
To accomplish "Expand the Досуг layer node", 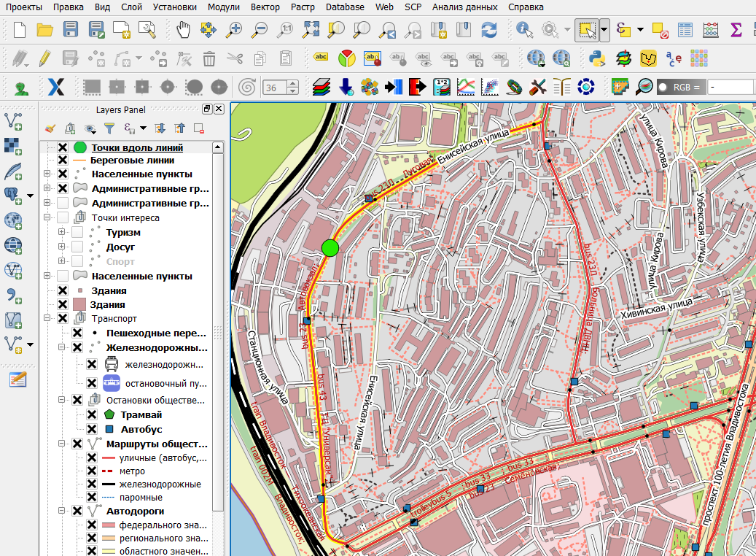I will point(61,246).
